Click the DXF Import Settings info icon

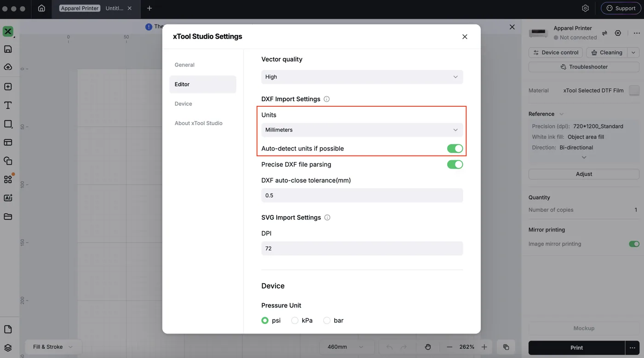click(x=327, y=99)
